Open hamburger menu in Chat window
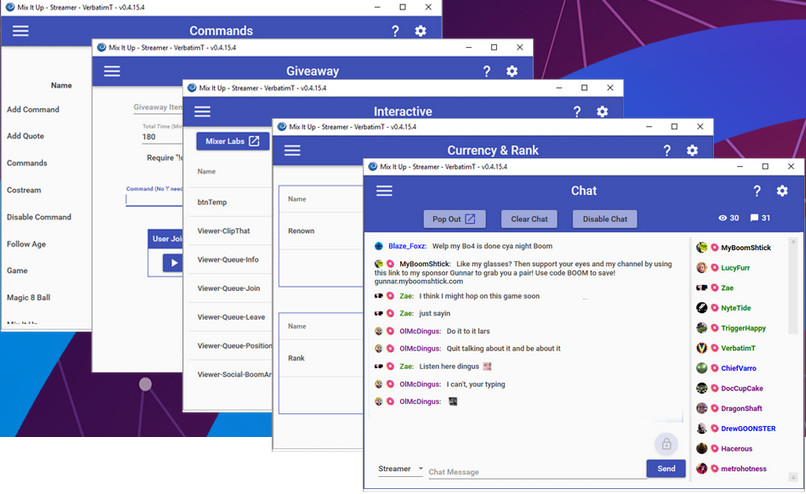806x494 pixels. point(384,191)
